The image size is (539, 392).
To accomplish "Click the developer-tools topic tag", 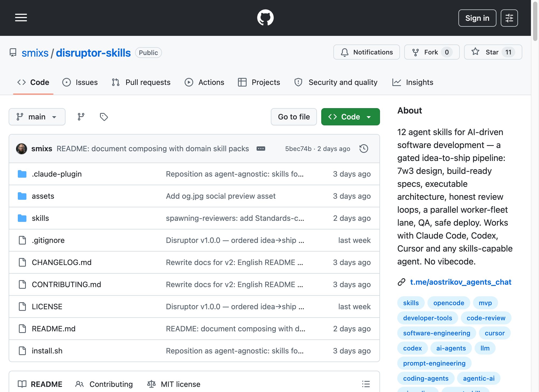I will click(x=427, y=318).
